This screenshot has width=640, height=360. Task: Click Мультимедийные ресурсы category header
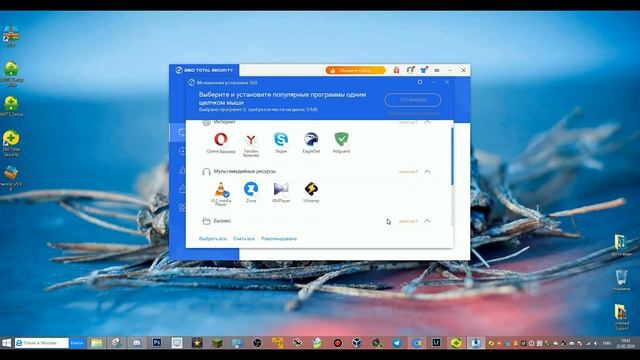(x=244, y=171)
